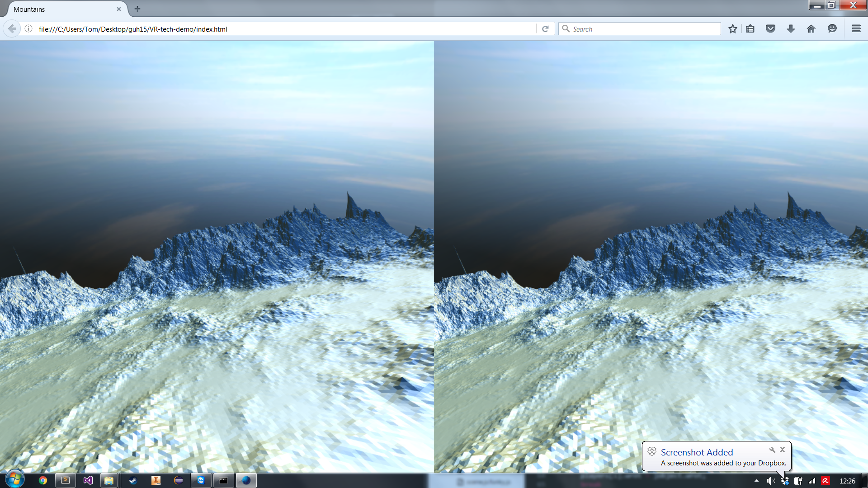Close the Mountains tab

click(119, 9)
